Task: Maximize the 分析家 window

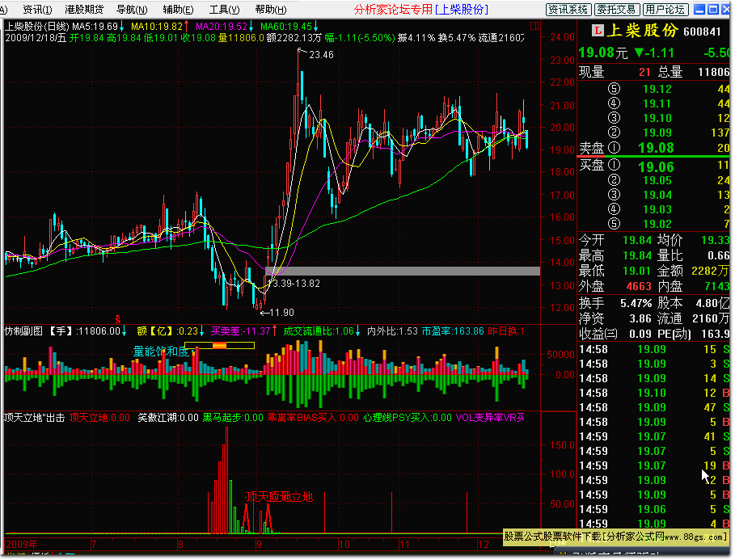Action: click(x=713, y=10)
